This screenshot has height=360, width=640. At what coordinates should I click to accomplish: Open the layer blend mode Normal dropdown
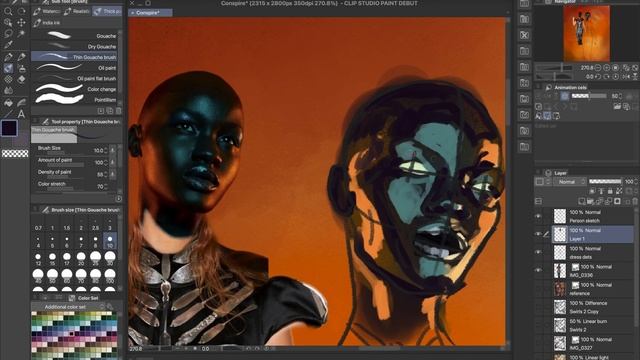click(570, 182)
